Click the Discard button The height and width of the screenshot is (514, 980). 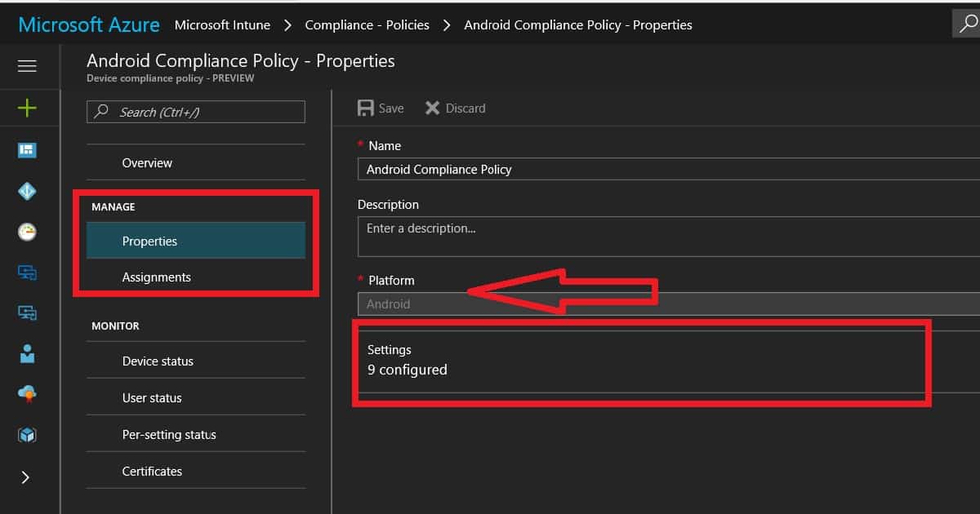click(x=456, y=108)
